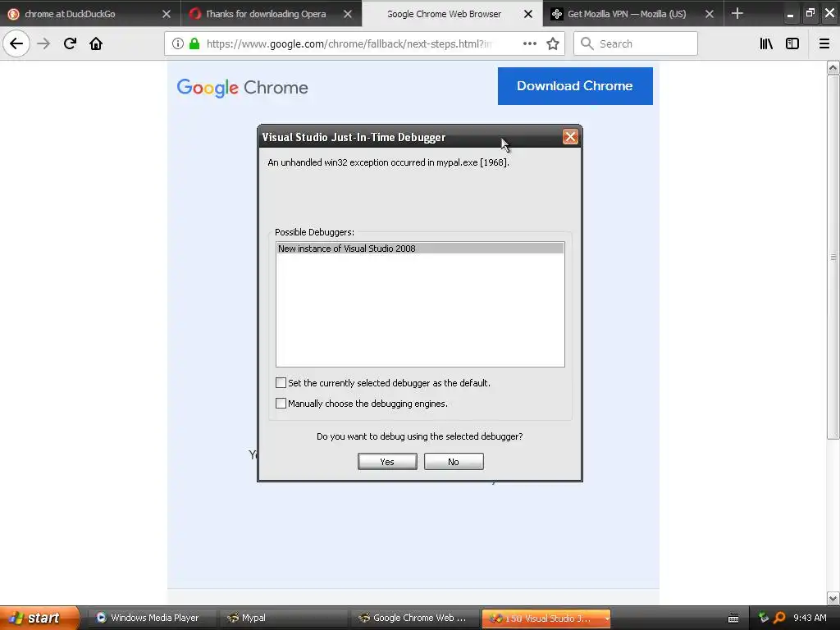This screenshot has height=630, width=840.
Task: Select 'New instance of Visual Studio 2008'
Action: (420, 249)
